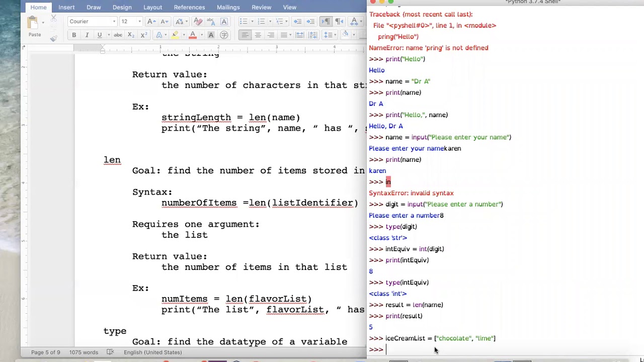Expand the font color arrow

point(202,35)
